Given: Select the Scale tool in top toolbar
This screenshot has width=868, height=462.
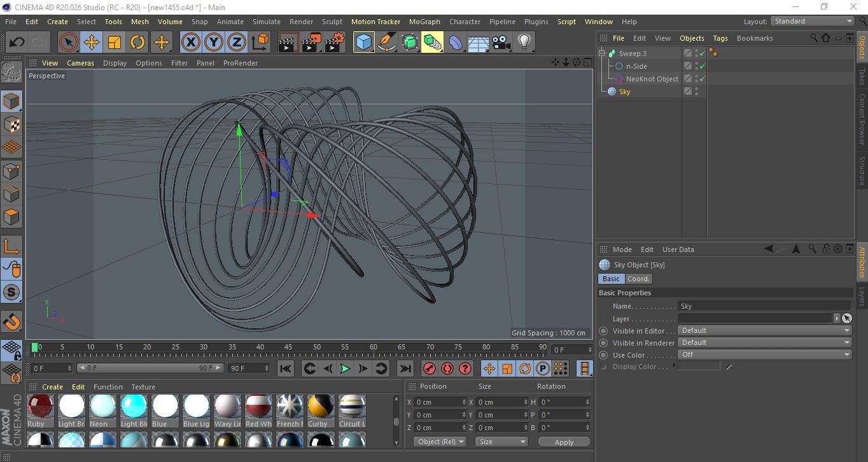Looking at the screenshot, I should pos(115,43).
